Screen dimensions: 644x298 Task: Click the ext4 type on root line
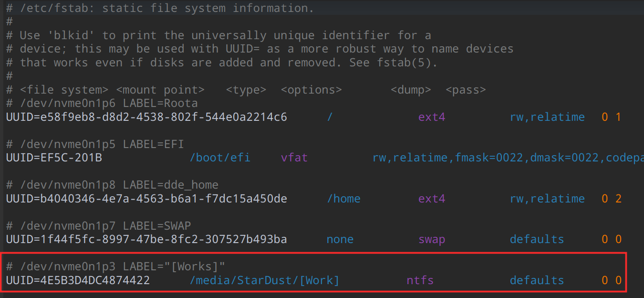[432, 117]
